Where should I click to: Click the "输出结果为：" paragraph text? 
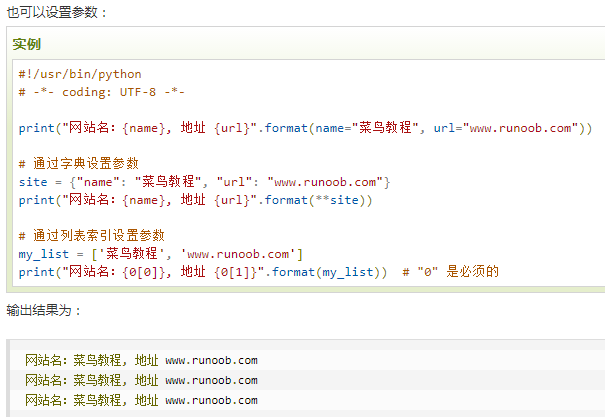44,310
